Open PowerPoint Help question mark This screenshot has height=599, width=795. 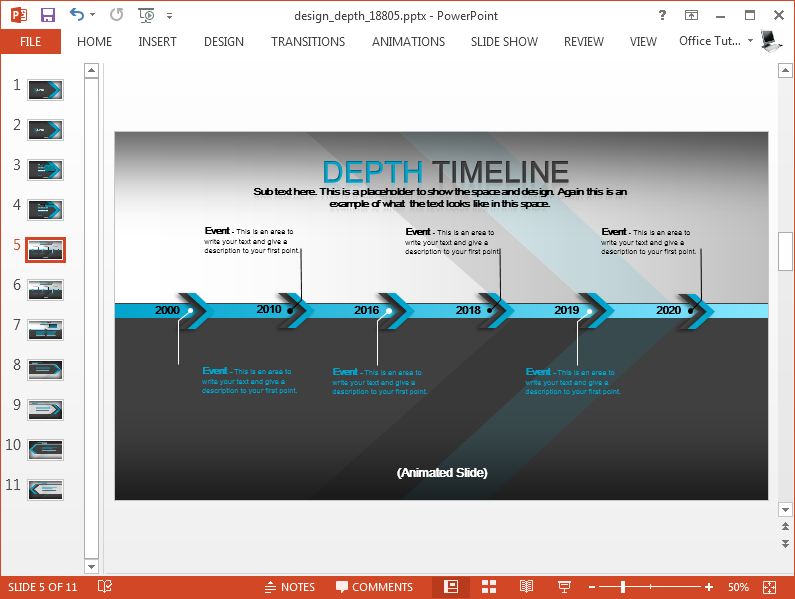[662, 15]
